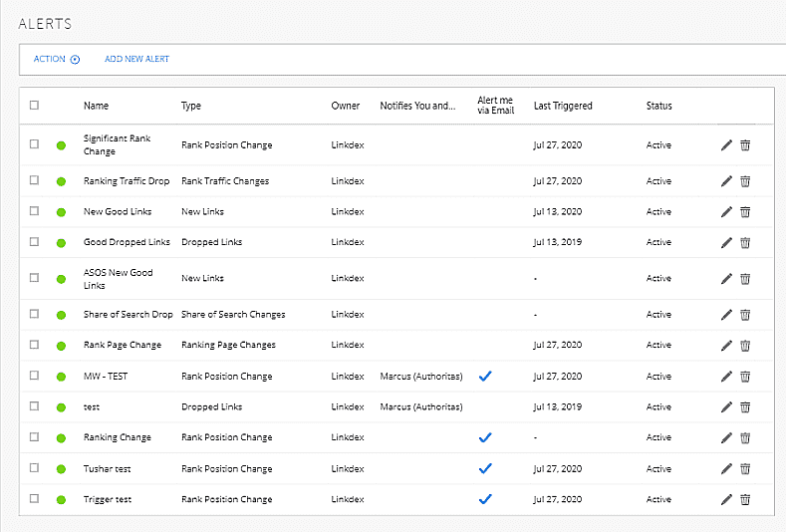Viewport: 786px width, 532px height.
Task: Sort alerts by Name column header
Action: point(96,106)
